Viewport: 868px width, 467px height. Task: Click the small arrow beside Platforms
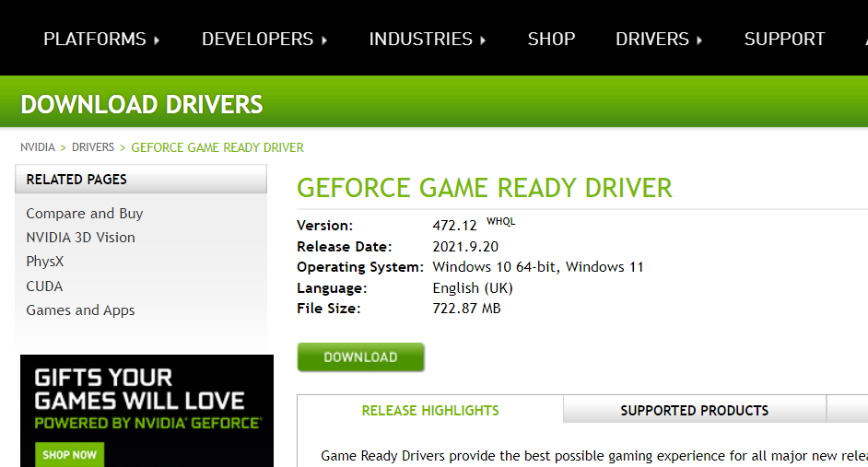point(157,40)
